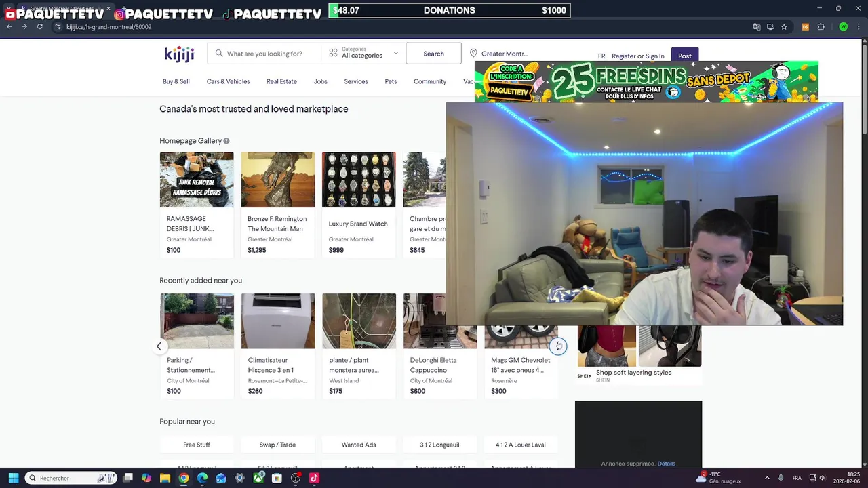Screen dimensions: 868x488
Task: Open the Climatisateur Hiscence listing
Action: (x=277, y=346)
